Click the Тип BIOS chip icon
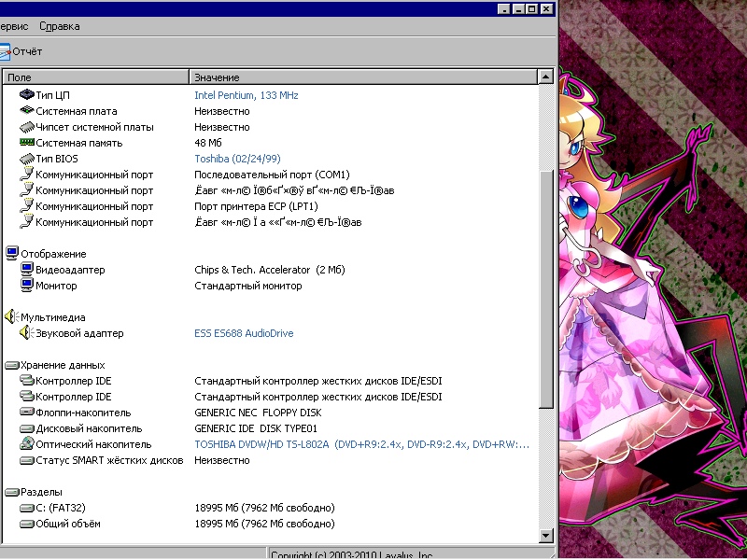 coord(27,159)
